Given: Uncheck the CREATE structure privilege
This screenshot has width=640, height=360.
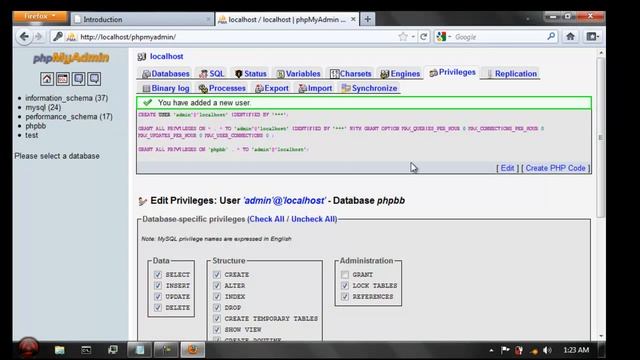Looking at the screenshot, I should coord(217,275).
